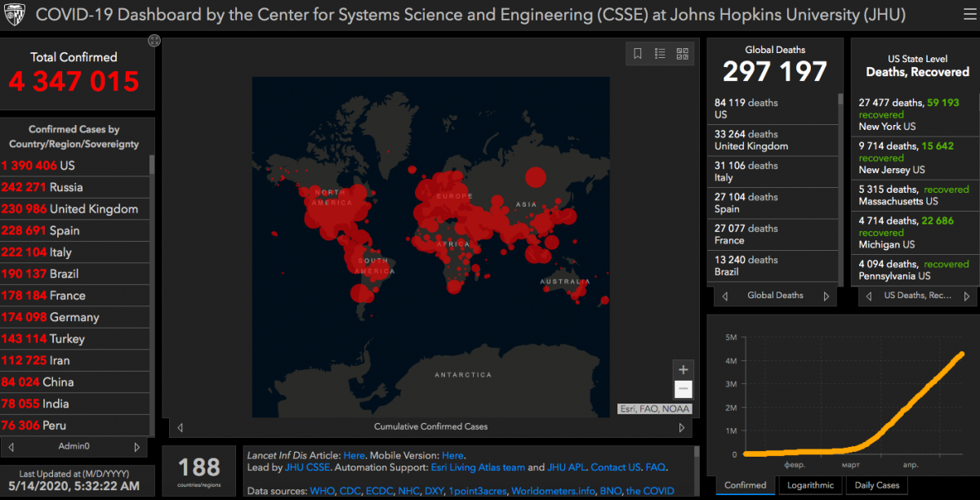980x500 pixels.
Task: Open the map bookmarks icon
Action: (x=638, y=54)
